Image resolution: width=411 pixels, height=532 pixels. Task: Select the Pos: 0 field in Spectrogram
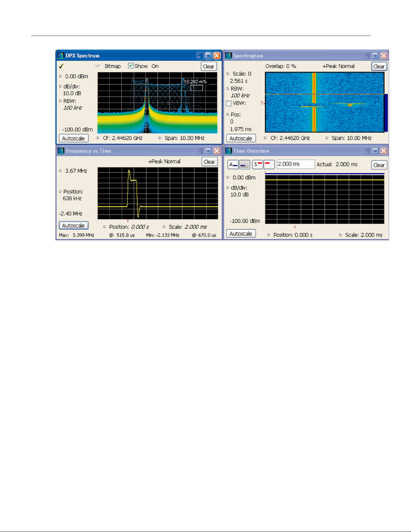click(x=236, y=118)
